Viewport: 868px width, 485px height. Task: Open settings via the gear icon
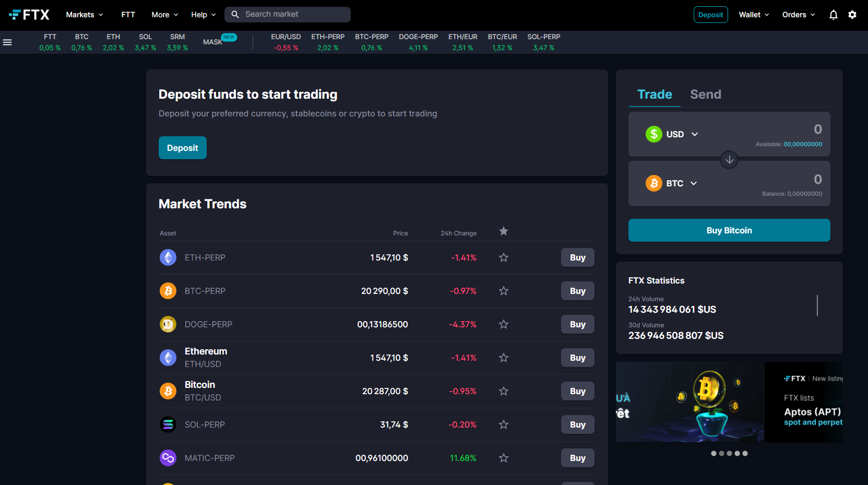pos(852,15)
